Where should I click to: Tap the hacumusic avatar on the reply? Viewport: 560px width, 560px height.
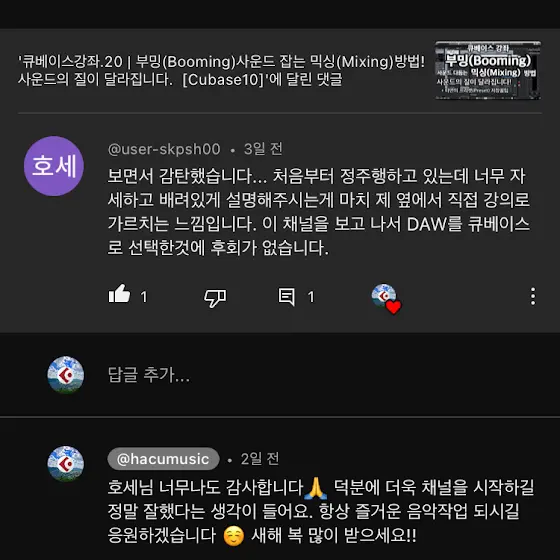66,464
